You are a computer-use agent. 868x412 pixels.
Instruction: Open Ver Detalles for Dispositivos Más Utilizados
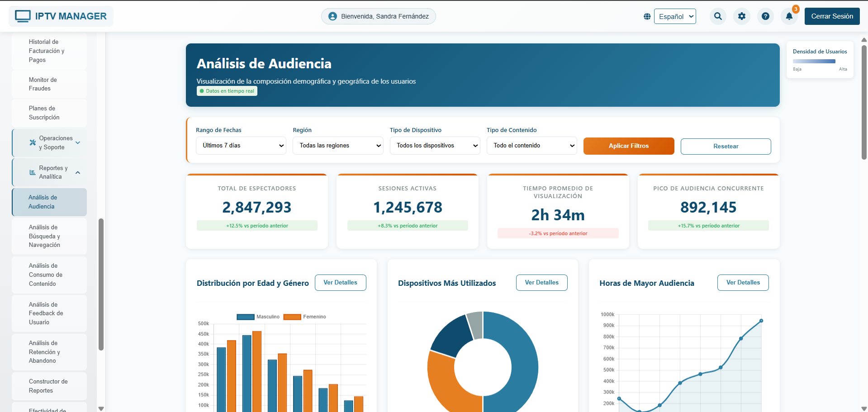point(541,282)
